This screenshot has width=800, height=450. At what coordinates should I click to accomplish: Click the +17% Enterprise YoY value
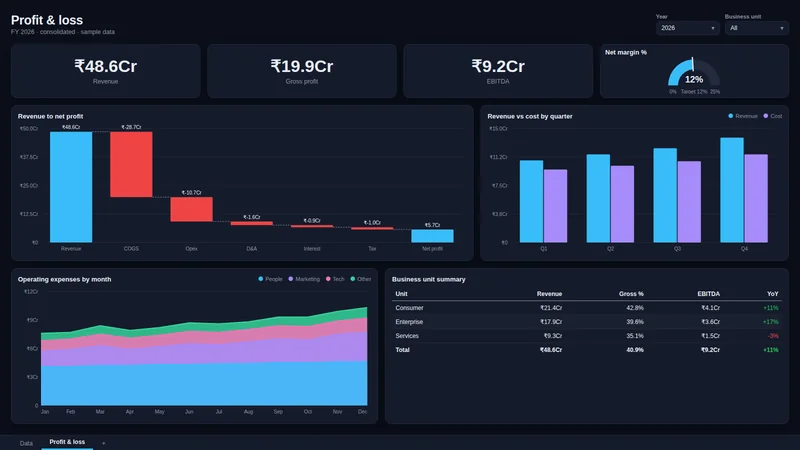point(771,322)
